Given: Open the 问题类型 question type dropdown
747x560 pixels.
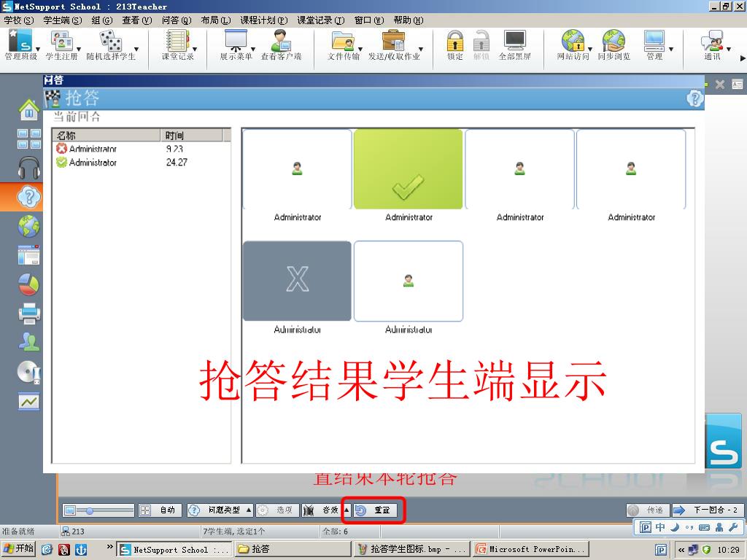Looking at the screenshot, I should pyautogui.click(x=220, y=510).
